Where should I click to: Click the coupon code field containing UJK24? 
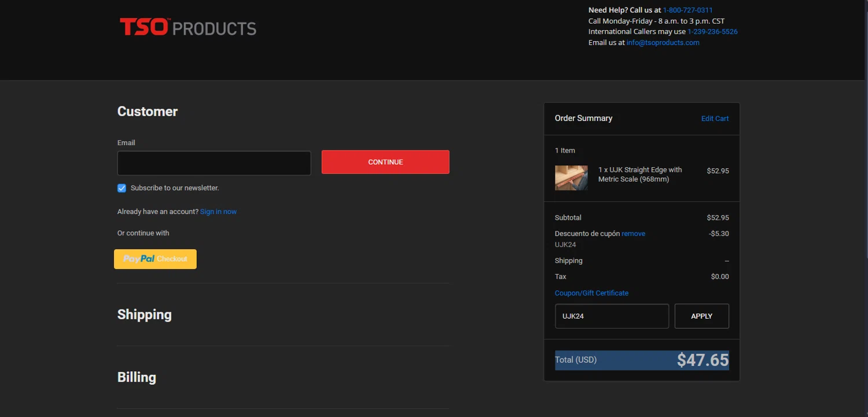(x=612, y=316)
